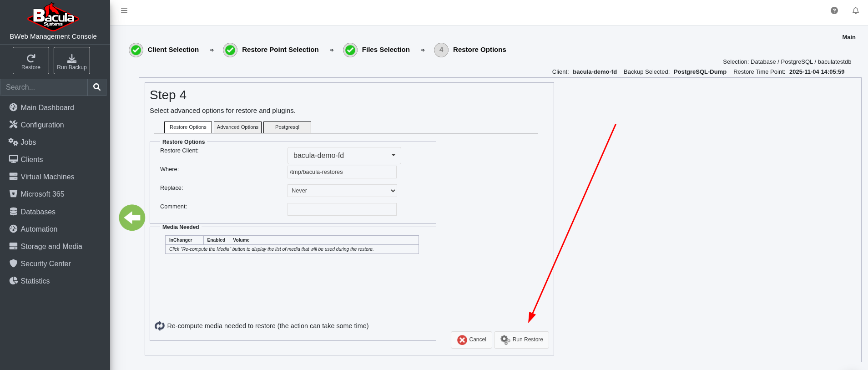Screen dimensions: 868x370
Task: Open the Restore Client dropdown
Action: [344, 156]
